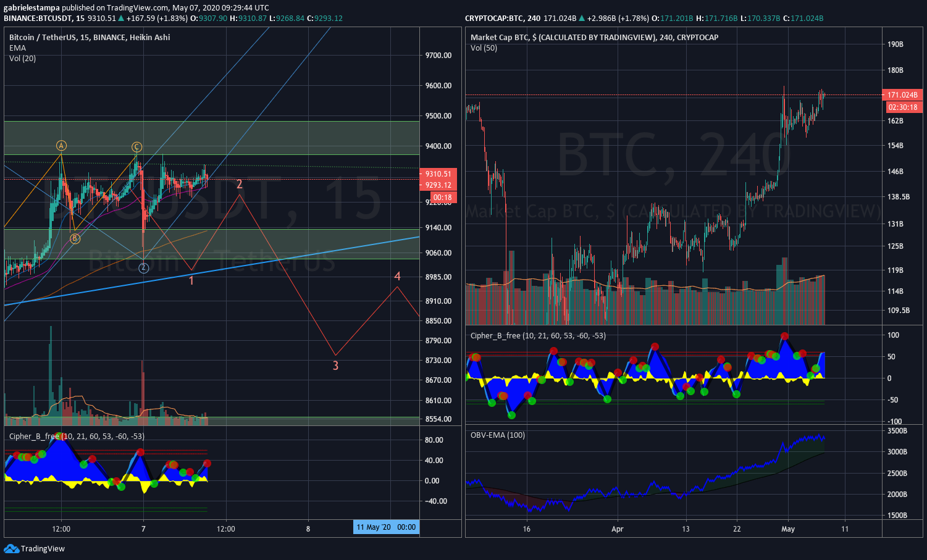Viewport: 927px width, 560px height.
Task: Select the OBV-EMA (100) indicator label
Action: click(498, 435)
